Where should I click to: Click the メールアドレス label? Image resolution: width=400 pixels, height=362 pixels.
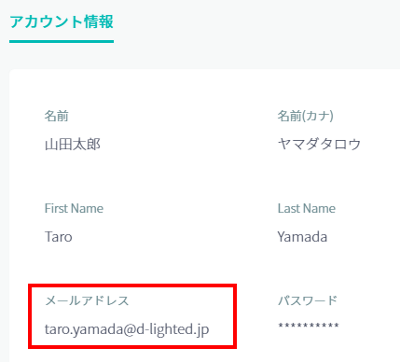(87, 301)
